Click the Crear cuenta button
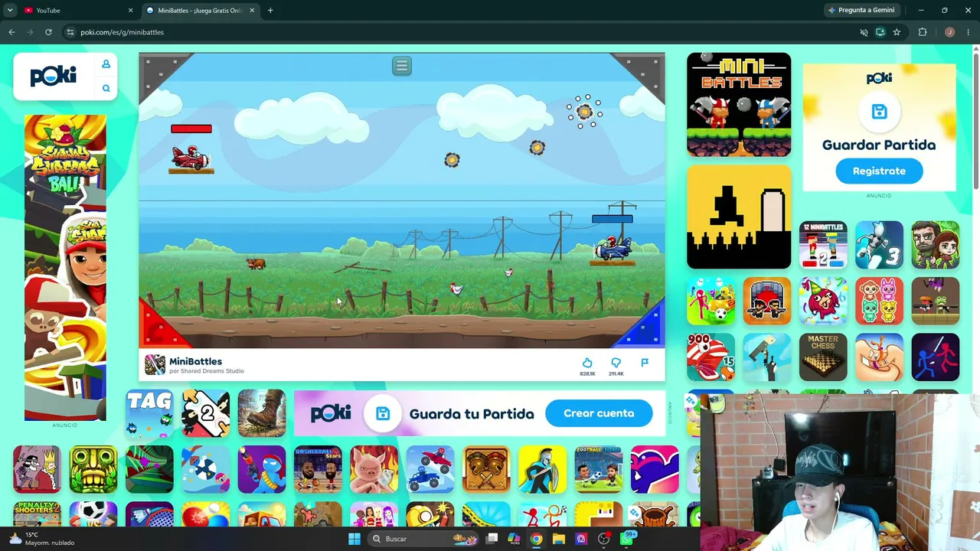The width and height of the screenshot is (980, 551). click(x=599, y=413)
